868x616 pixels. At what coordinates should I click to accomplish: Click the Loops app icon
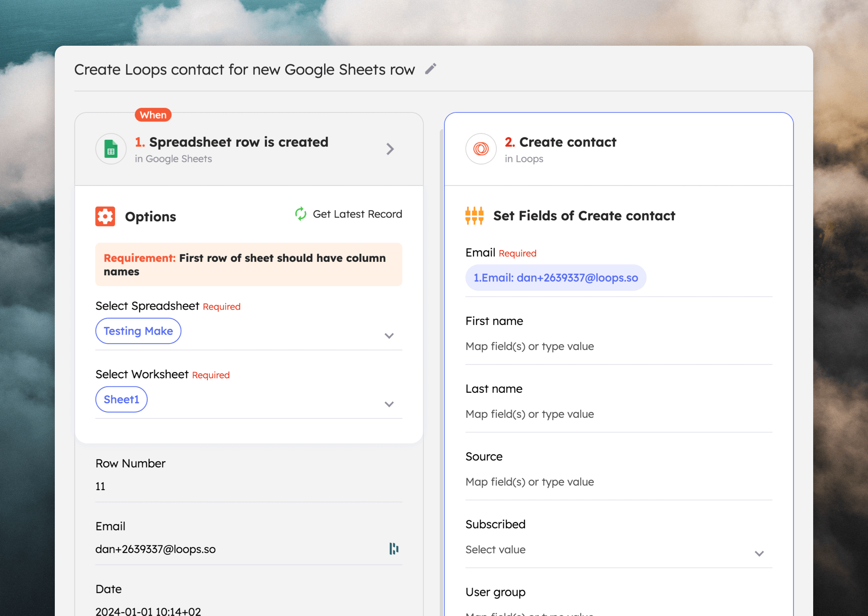pos(481,149)
